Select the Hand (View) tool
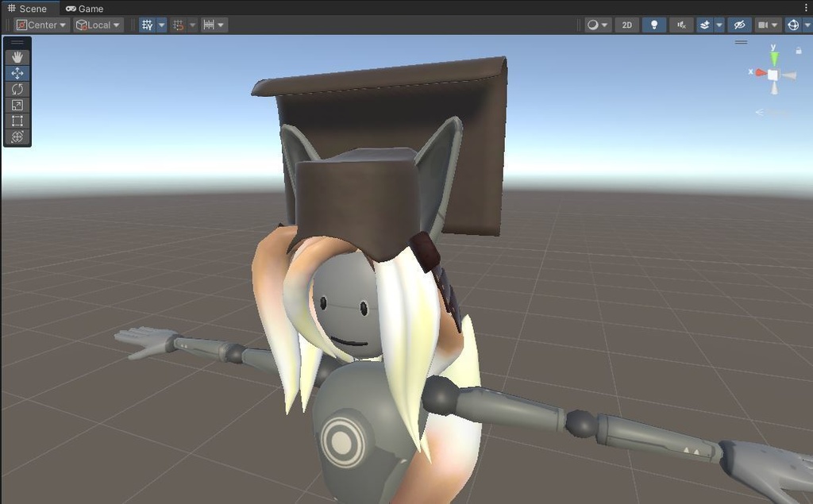This screenshot has width=813, height=504. coord(17,57)
